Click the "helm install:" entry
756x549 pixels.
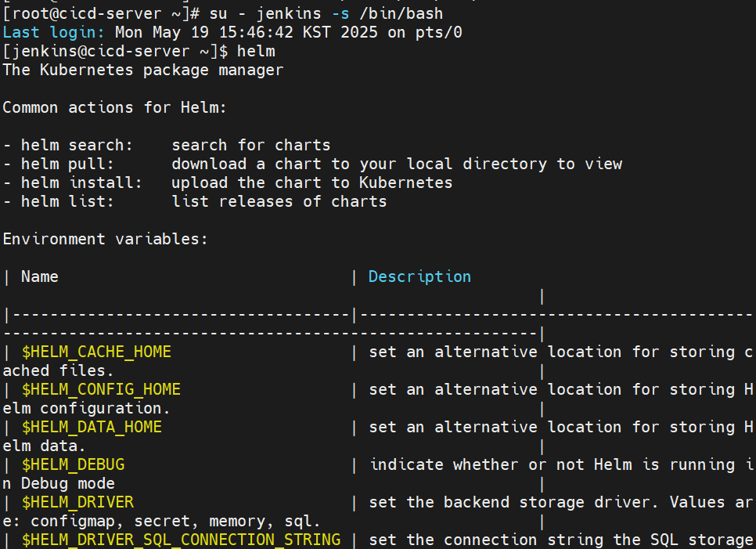point(81,182)
